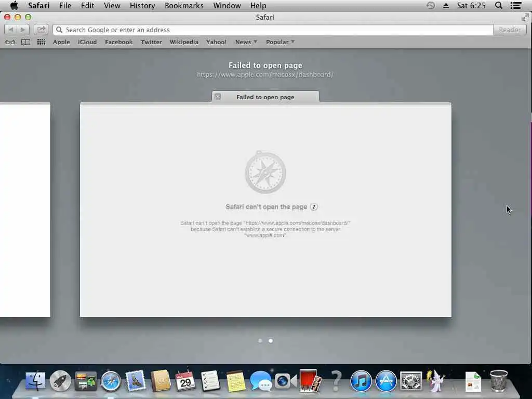Enter full screen with the arrows icon
The height and width of the screenshot is (399, 532).
(525, 17)
